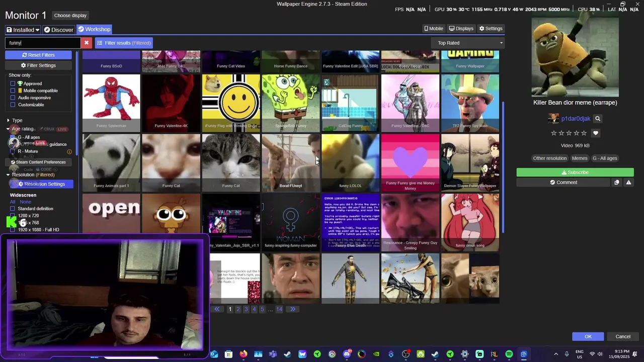Open the Installed dropdown menu

pos(23,30)
